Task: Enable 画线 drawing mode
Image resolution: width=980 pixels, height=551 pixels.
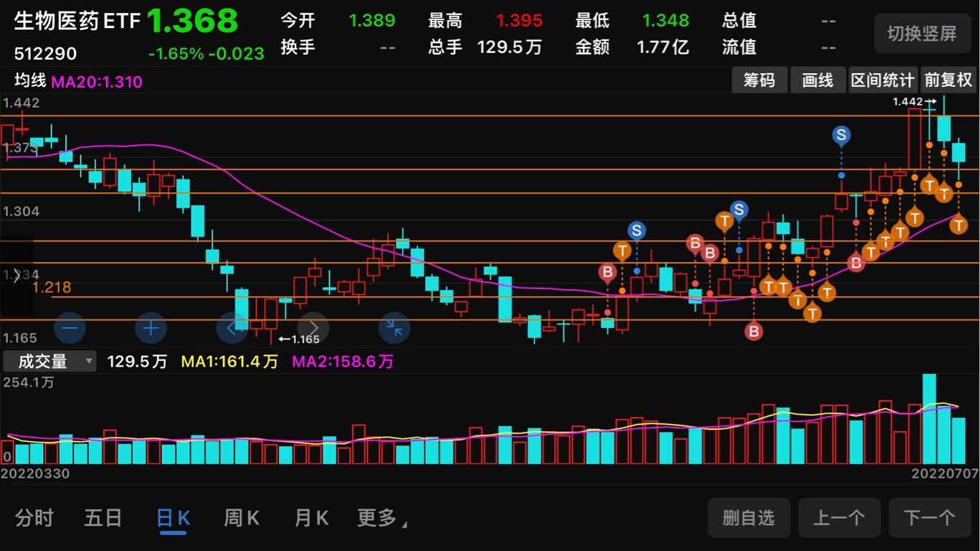Action: pos(818,80)
